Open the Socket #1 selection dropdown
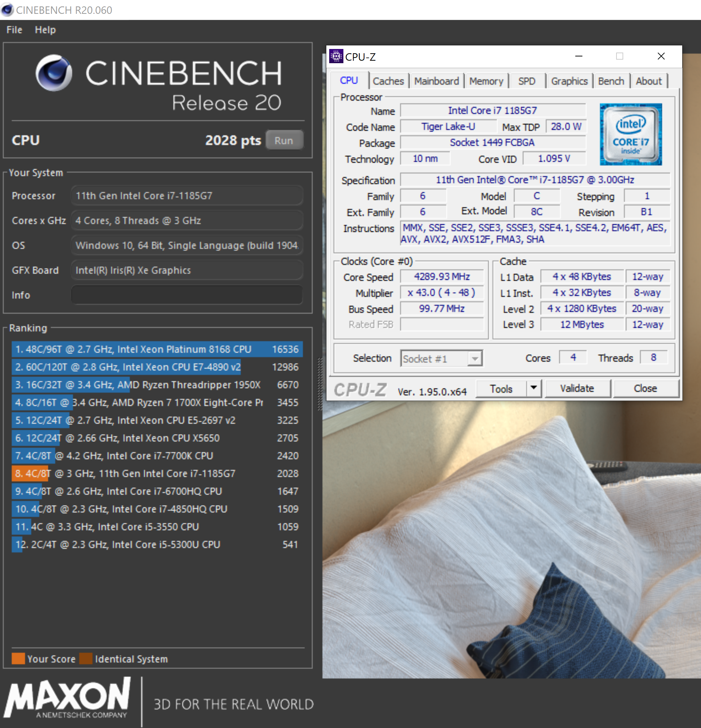 (441, 358)
